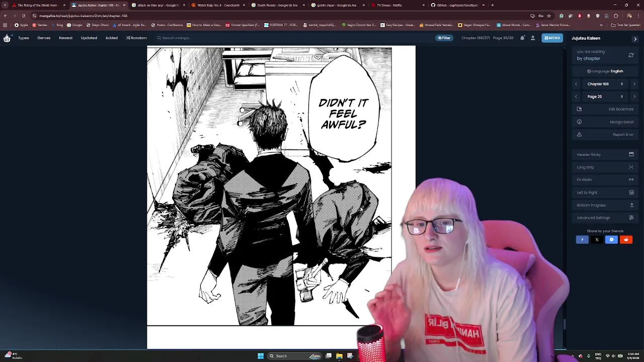
Task: Go to the previous page arrow
Action: [x=576, y=97]
